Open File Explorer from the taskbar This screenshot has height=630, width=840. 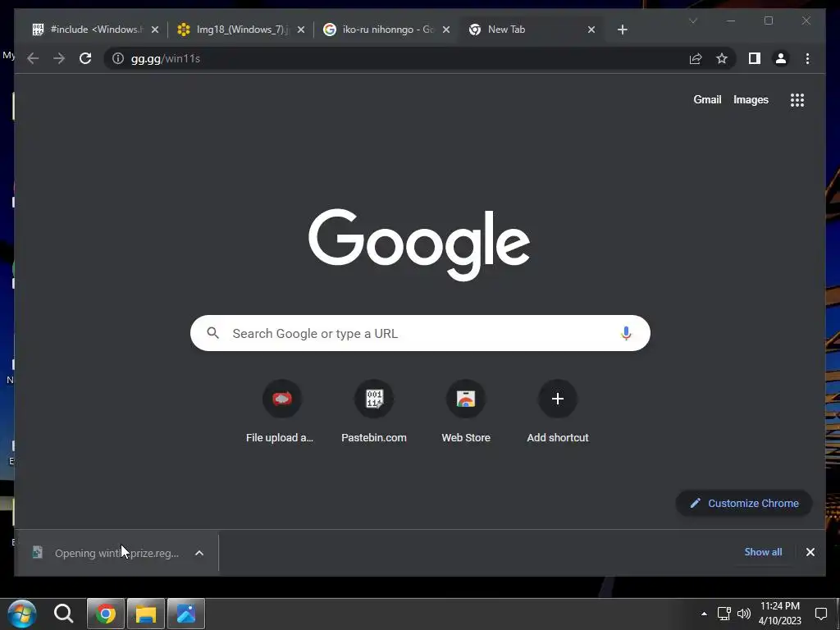pos(146,614)
